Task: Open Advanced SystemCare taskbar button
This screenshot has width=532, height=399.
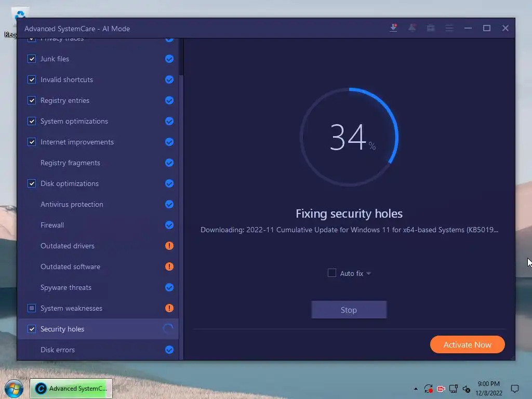Action: 71,389
